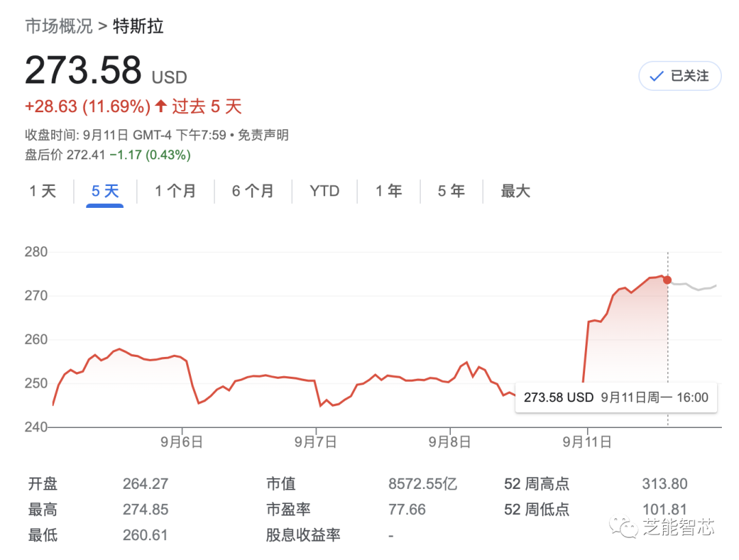The width and height of the screenshot is (739, 560).
Task: Switch to the 6个月 chart view
Action: pyautogui.click(x=253, y=191)
